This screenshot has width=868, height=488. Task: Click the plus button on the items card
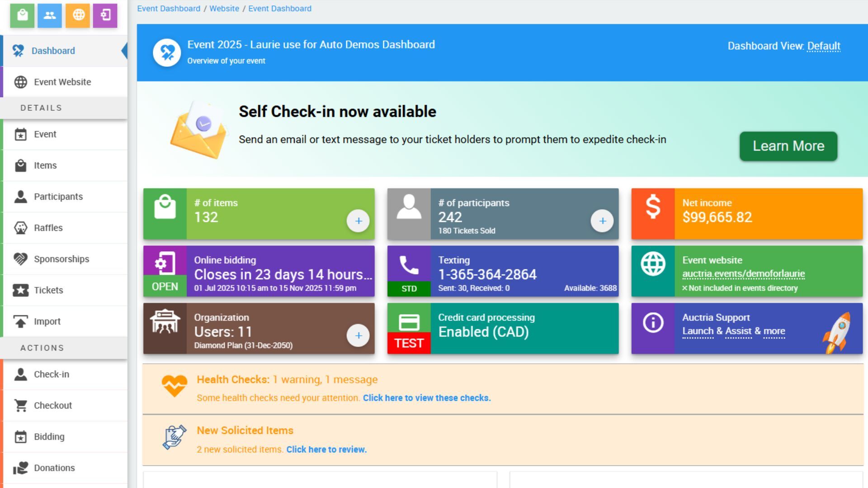(359, 221)
